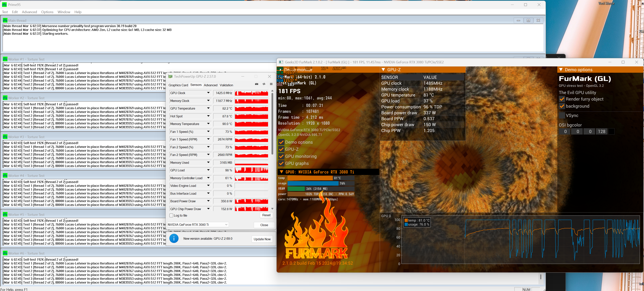
Task: Take a GPU-Z screenshot with camera icon
Action: (256, 84)
